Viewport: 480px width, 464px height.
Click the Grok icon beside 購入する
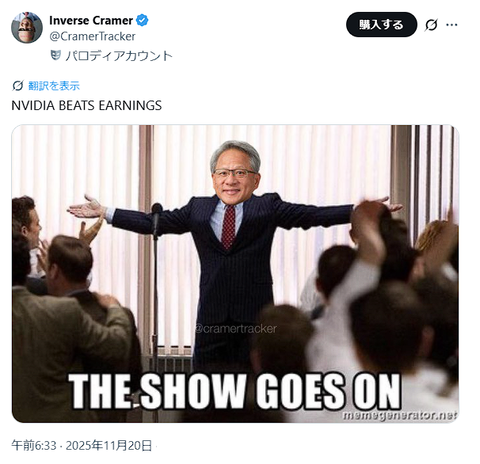(x=431, y=25)
